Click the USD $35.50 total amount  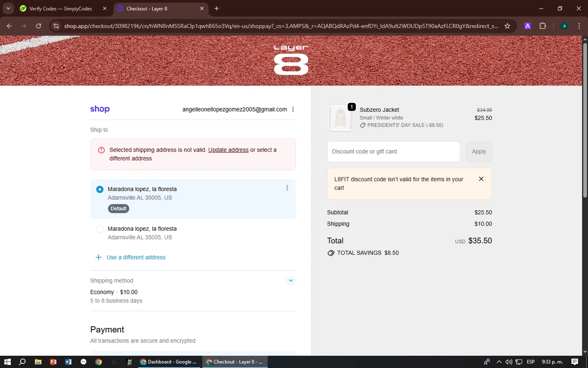click(473, 240)
